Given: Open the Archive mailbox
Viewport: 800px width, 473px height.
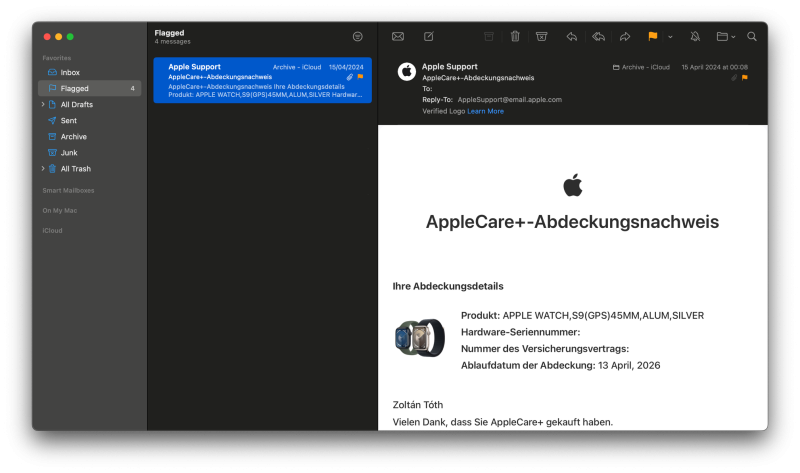Looking at the screenshot, I should click(x=89, y=136).
